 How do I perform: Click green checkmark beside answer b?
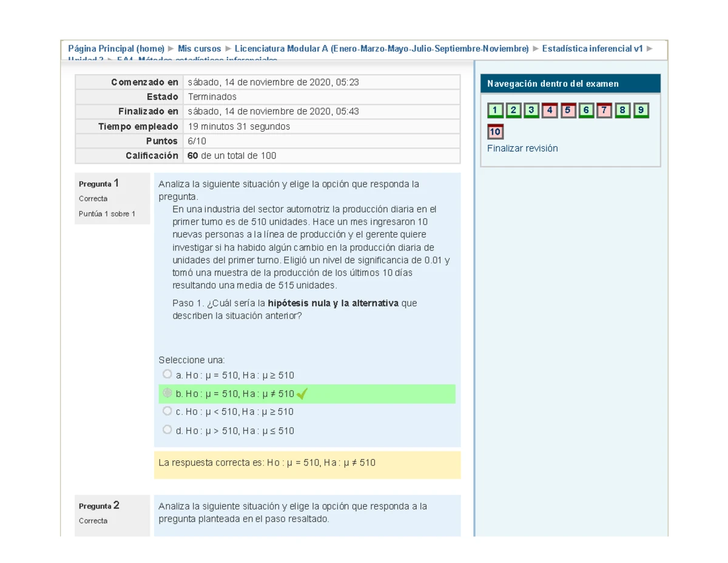tap(302, 394)
